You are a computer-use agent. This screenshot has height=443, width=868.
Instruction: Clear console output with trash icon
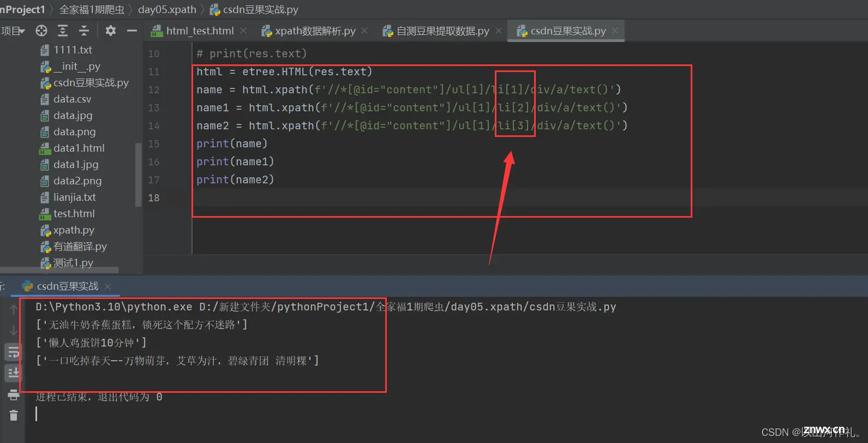coord(14,415)
